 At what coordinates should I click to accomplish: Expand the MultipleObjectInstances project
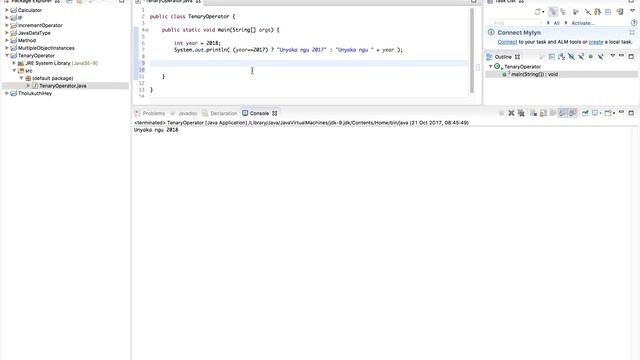(7, 48)
